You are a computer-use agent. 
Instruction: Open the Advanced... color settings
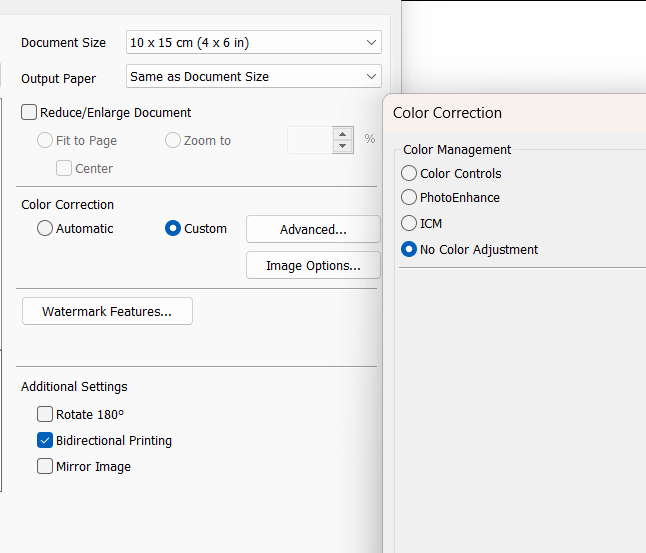tap(313, 229)
